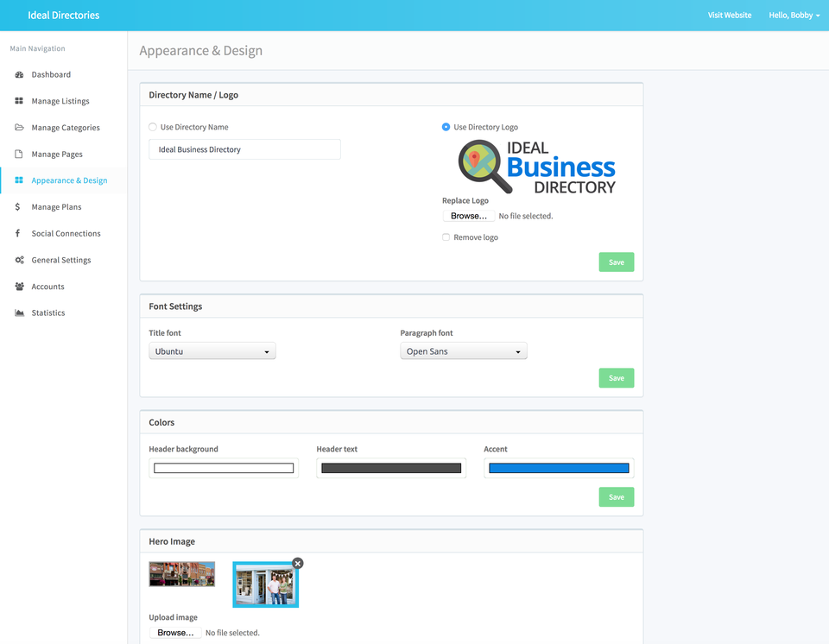The height and width of the screenshot is (644, 829).
Task: Select the Use Directory Logo radio button
Action: point(446,127)
